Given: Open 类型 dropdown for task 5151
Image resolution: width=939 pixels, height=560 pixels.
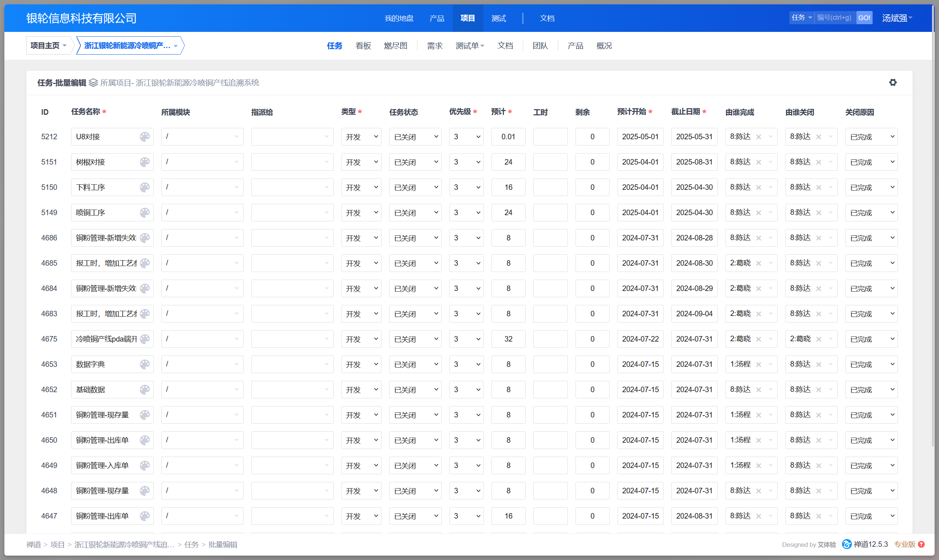Looking at the screenshot, I should click(361, 162).
